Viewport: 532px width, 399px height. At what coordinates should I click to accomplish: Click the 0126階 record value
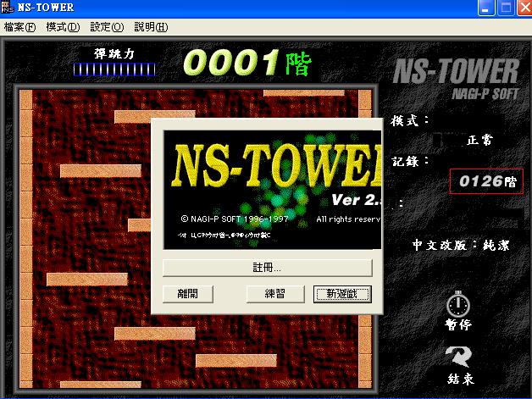pos(486,181)
